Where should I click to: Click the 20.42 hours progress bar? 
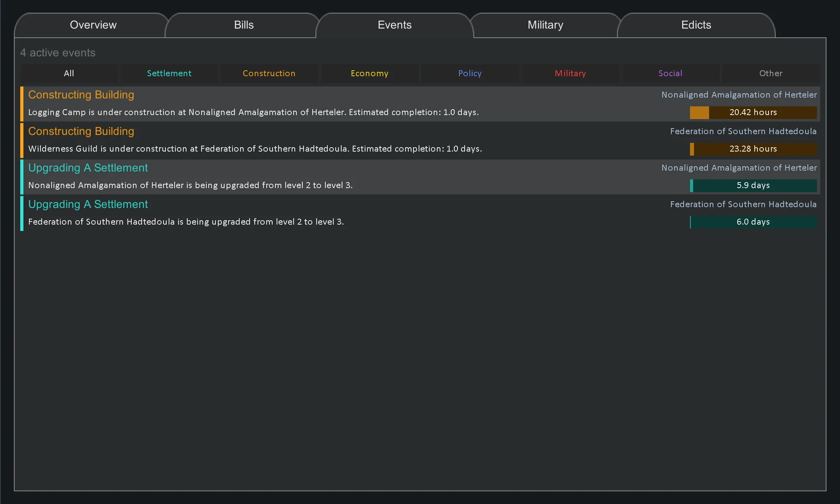point(753,113)
